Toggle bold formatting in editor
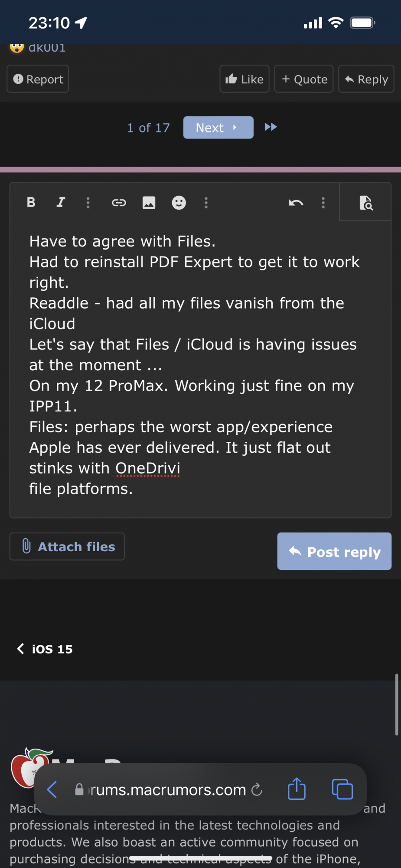The height and width of the screenshot is (868, 401). tap(31, 202)
